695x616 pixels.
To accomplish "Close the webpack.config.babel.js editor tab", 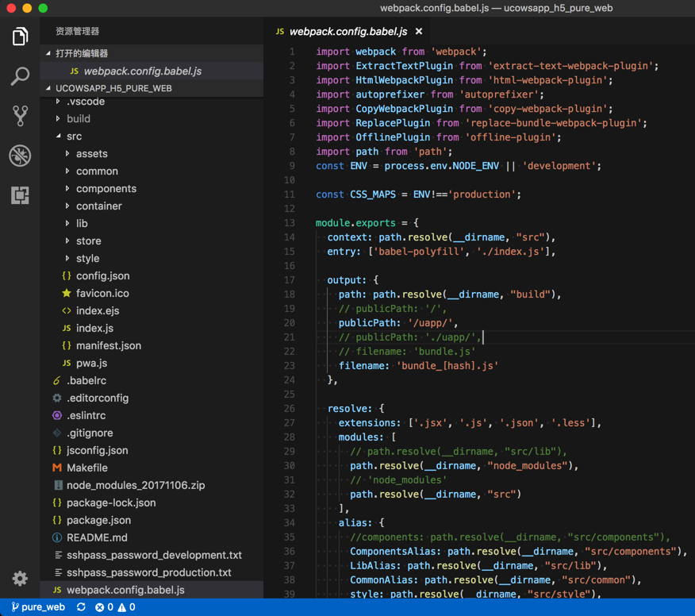I will (419, 32).
